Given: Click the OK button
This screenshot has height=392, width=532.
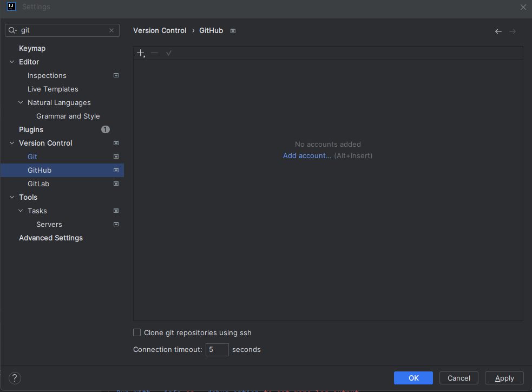Looking at the screenshot, I should pos(413,378).
